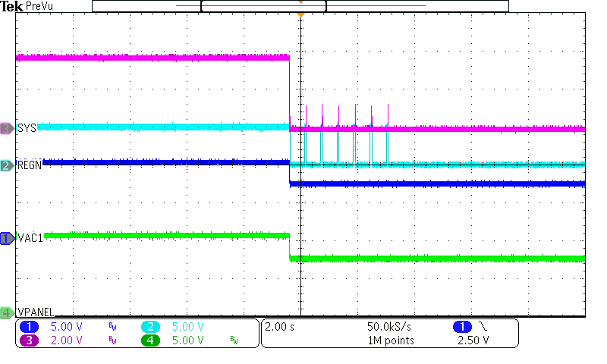Click the 1M points record length readout
Screen dimensions: 607x364
(390, 340)
